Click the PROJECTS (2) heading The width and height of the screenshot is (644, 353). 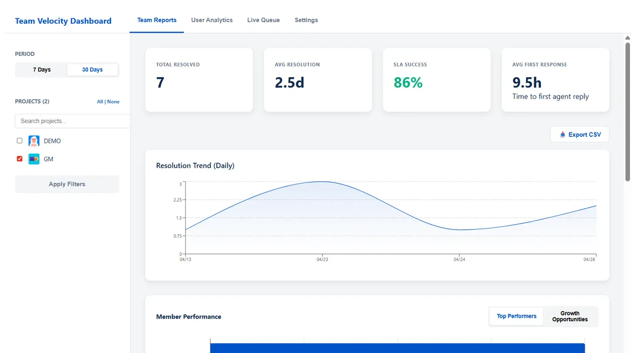(32, 101)
